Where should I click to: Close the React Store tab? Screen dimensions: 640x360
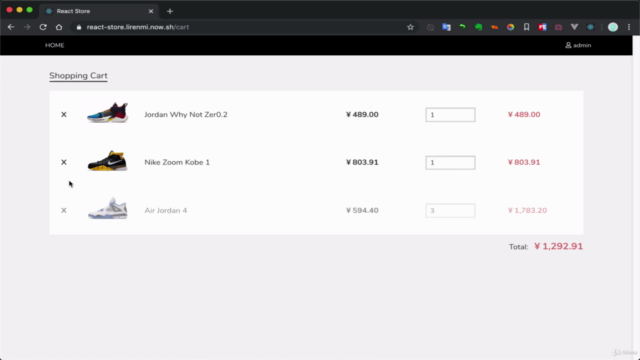pyautogui.click(x=151, y=11)
